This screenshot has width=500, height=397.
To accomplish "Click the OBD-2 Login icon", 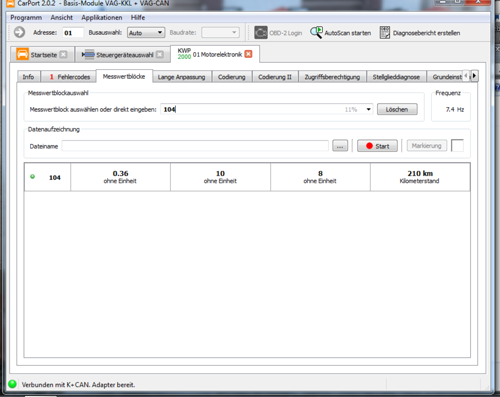I will [x=261, y=33].
